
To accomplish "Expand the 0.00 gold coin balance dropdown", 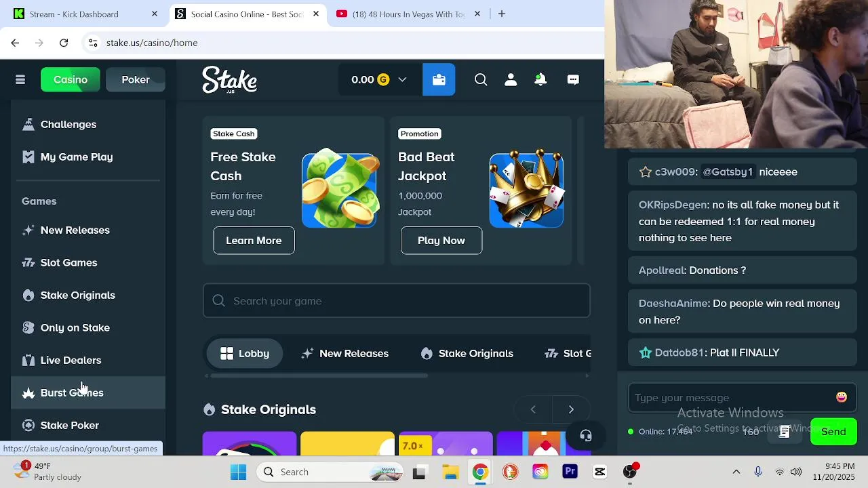I will click(379, 79).
